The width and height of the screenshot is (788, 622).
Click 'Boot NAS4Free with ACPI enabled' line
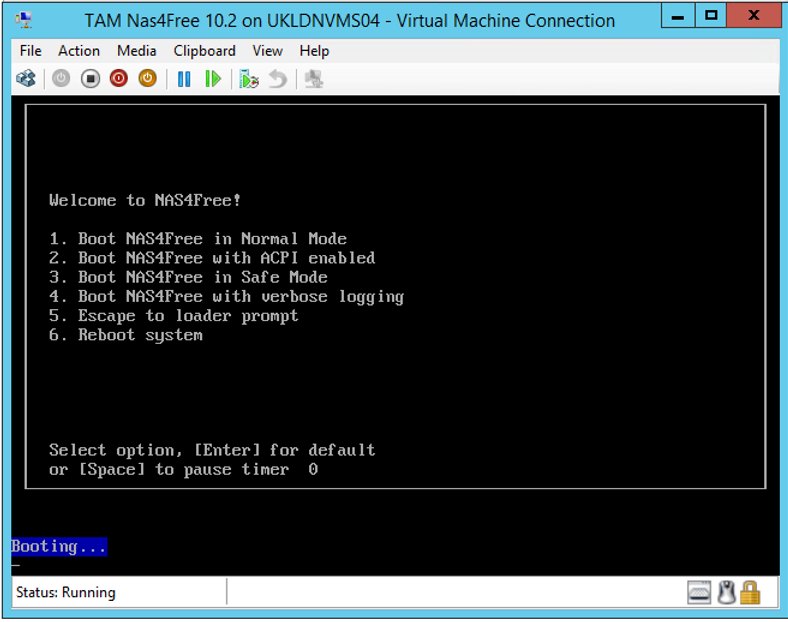click(212, 258)
